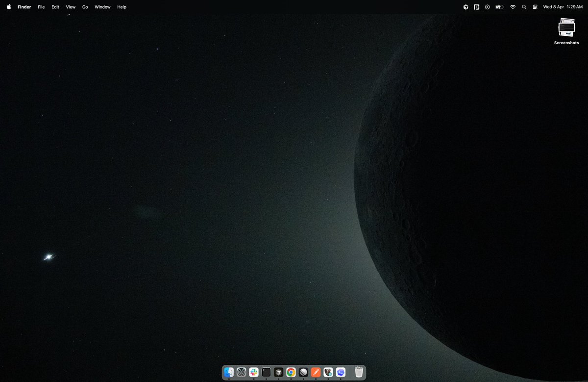
Task: Open the Finder application menu
Action: click(24, 7)
